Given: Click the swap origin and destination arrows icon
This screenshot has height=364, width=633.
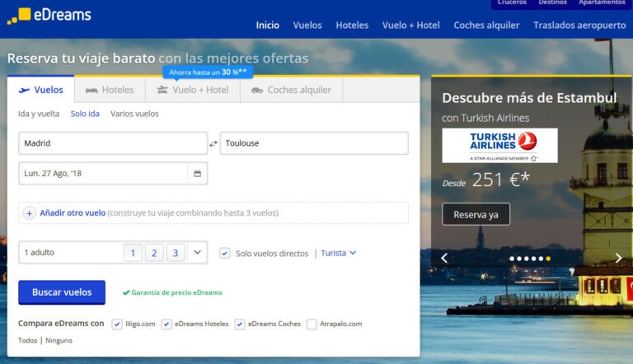Looking at the screenshot, I should pos(213,143).
